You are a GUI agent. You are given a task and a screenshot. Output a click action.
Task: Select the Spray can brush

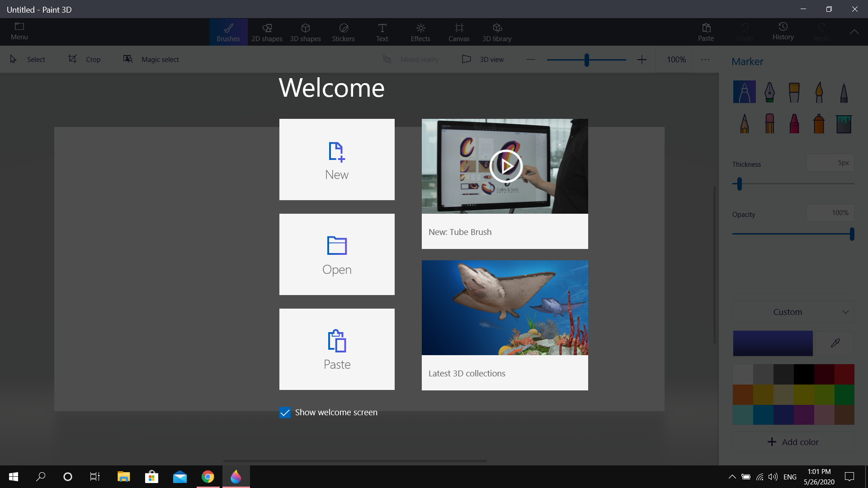(819, 123)
